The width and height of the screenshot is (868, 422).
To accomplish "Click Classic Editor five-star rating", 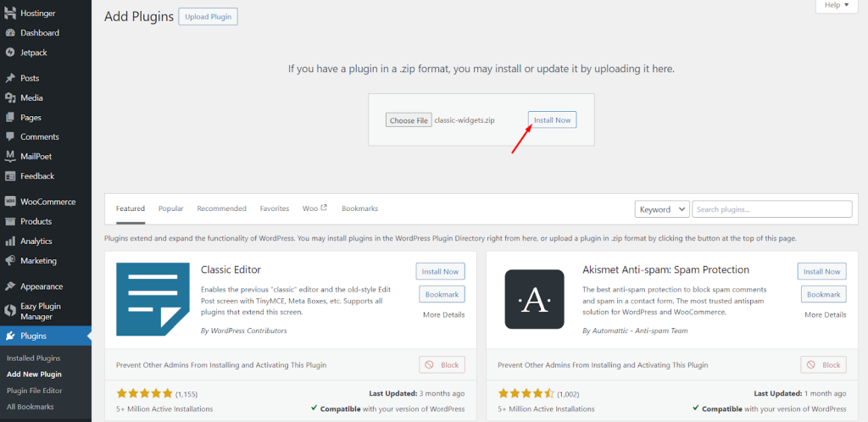I will coord(144,394).
